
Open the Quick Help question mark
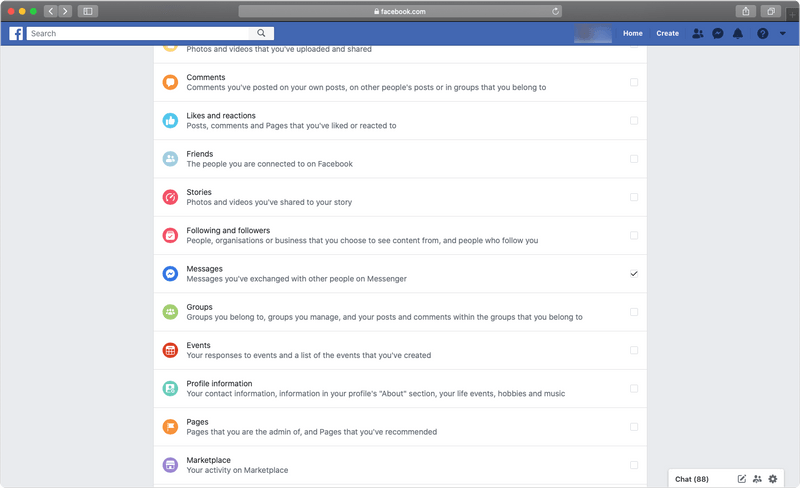(x=762, y=34)
